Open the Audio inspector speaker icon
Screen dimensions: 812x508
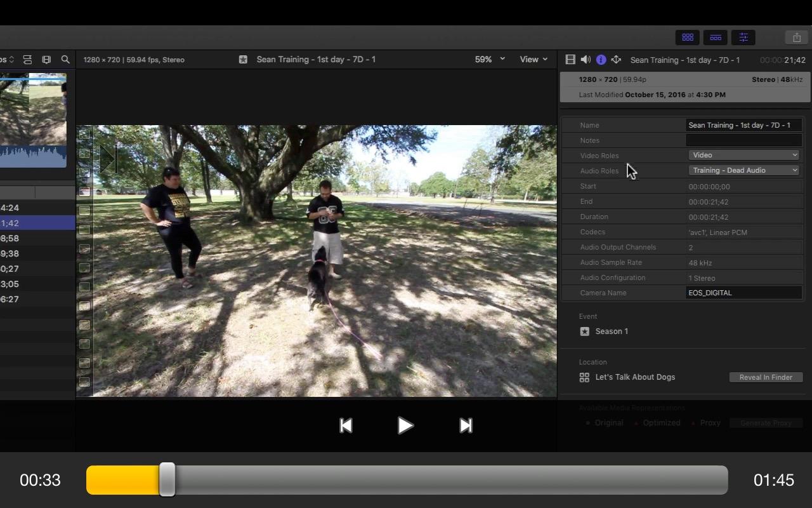[586, 60]
